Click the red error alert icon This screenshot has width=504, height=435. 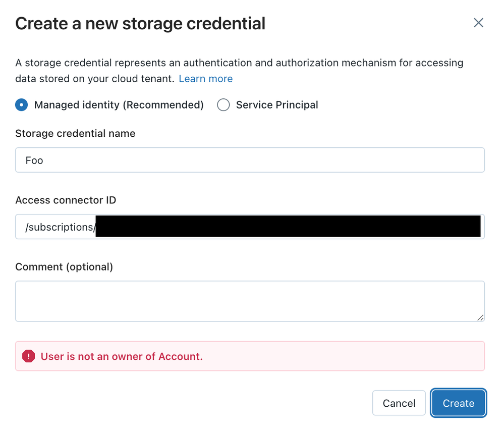[x=29, y=356]
